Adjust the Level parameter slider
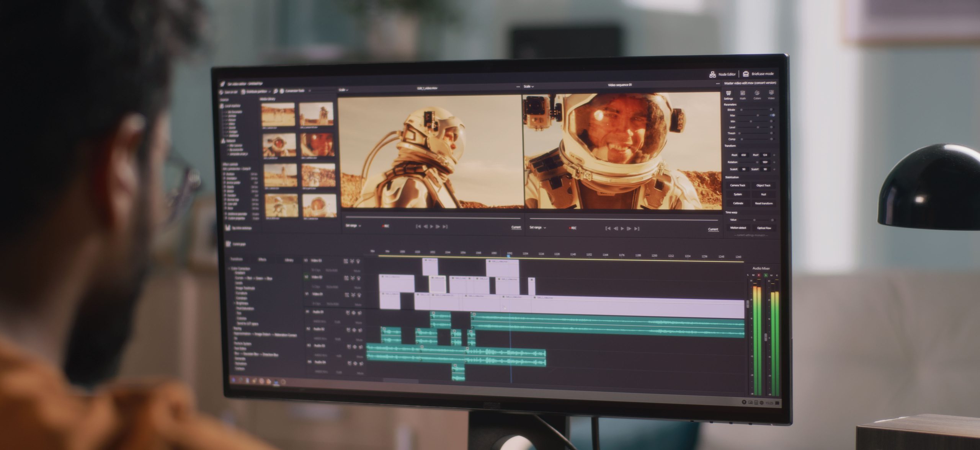Screen dimensions: 980x450 coord(753,127)
